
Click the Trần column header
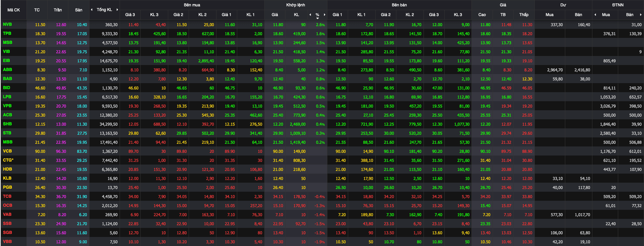(58, 10)
